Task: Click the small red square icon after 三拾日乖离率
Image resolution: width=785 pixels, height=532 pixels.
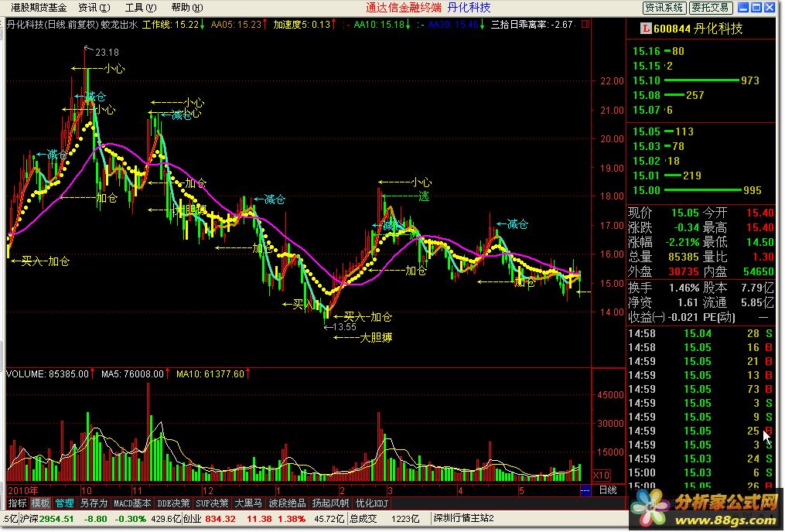Action: [x=585, y=24]
